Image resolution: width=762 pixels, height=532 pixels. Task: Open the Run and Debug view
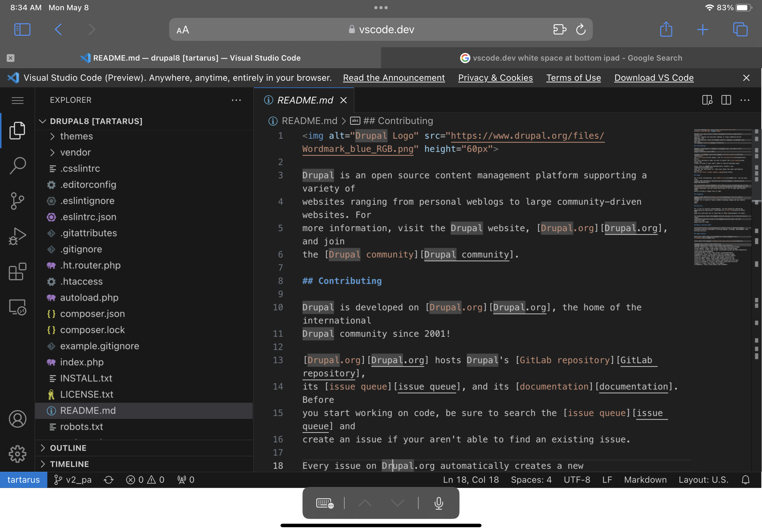tap(17, 235)
